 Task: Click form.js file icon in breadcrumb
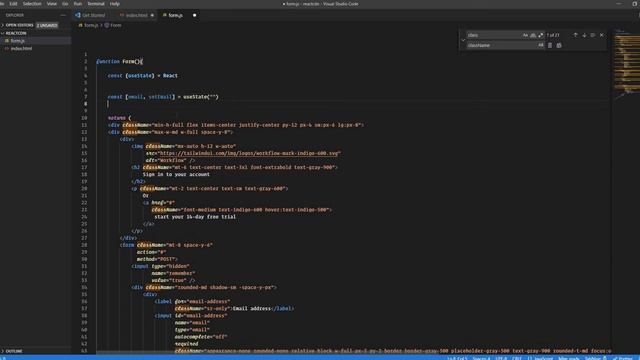pyautogui.click(x=80, y=25)
